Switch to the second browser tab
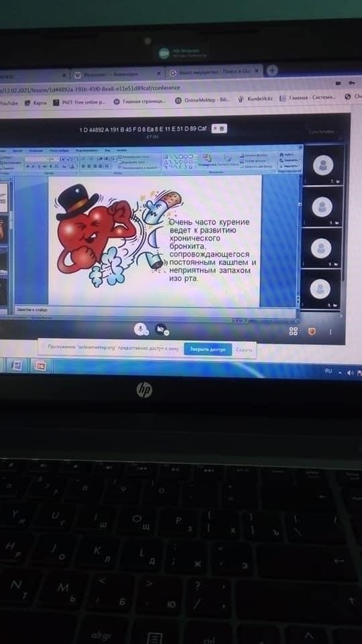Image resolution: width=362 pixels, height=644 pixels. click(117, 74)
